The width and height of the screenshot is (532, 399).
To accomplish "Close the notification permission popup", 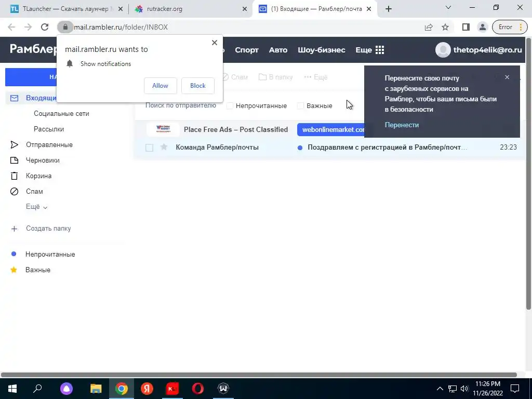I will point(215,43).
